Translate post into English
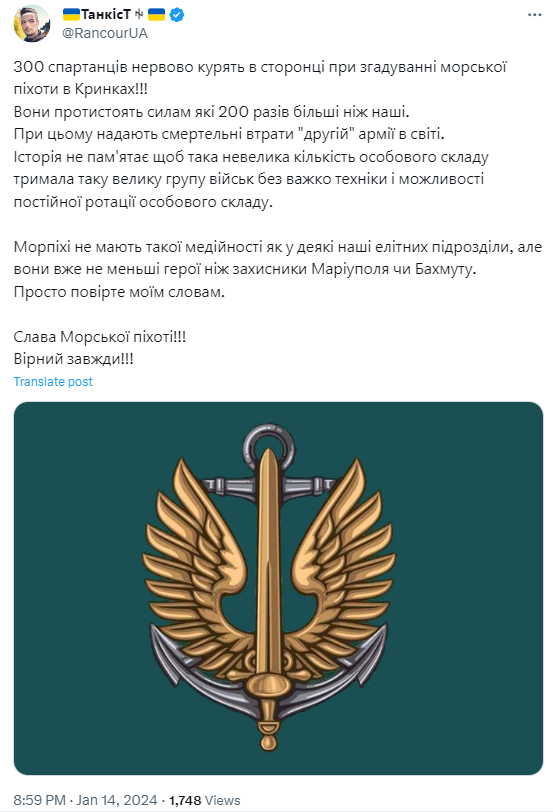 click(x=53, y=382)
